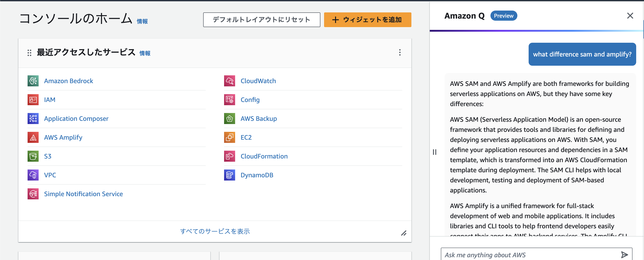Open the Amazon Bedrock link
This screenshot has height=260, width=644.
(x=68, y=81)
